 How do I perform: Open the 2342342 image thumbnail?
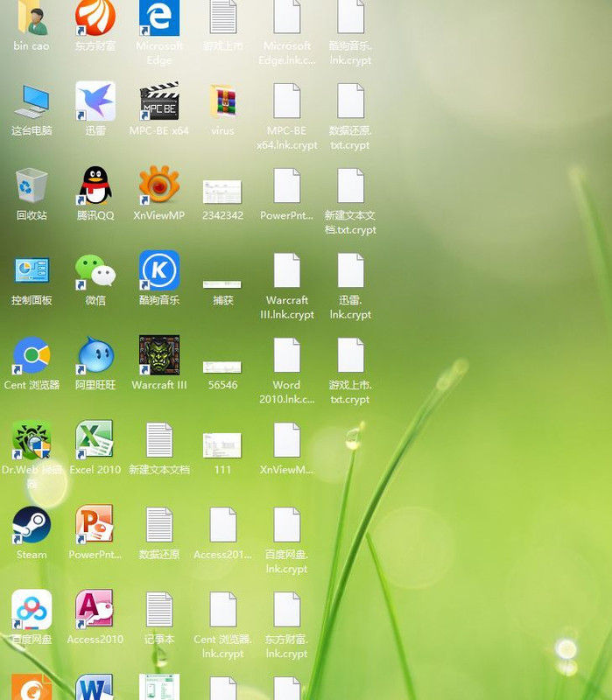[222, 192]
